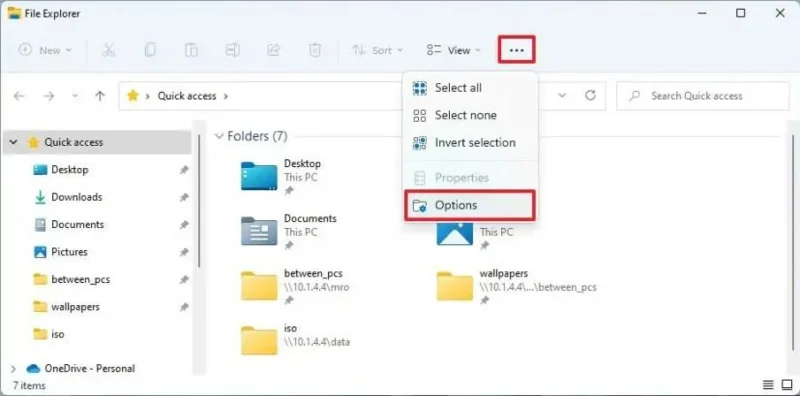This screenshot has height=396, width=800.
Task: Select between_pcs in the navigation pane
Action: click(x=80, y=280)
